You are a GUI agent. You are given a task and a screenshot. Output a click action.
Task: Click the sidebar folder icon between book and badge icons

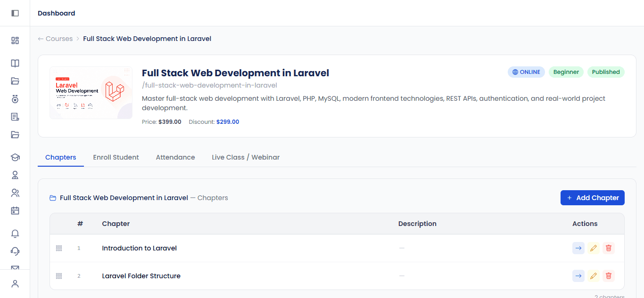tap(15, 81)
